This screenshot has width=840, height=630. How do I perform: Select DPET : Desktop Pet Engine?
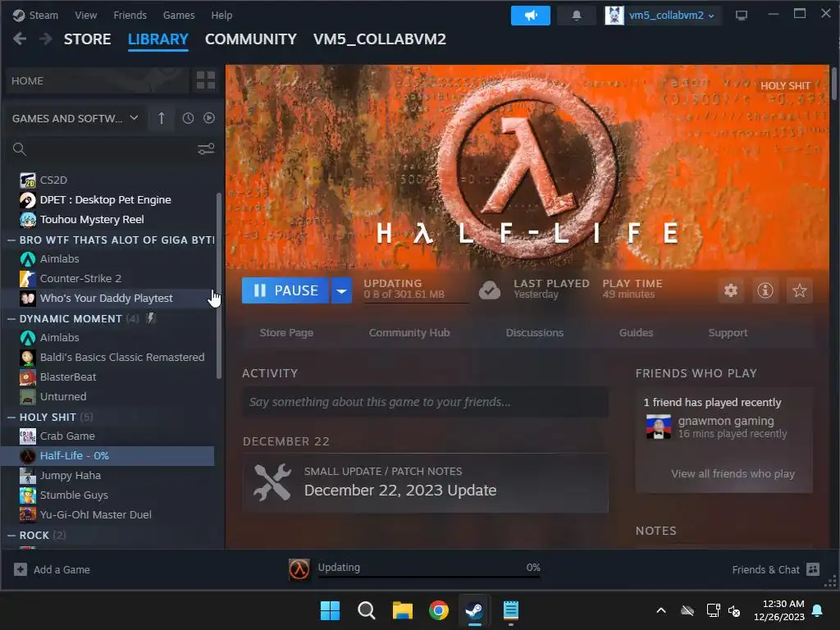(x=107, y=200)
